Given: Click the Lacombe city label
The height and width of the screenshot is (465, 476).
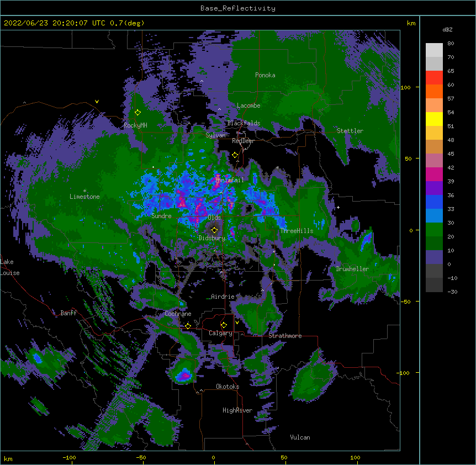Looking at the screenshot, I should pyautogui.click(x=248, y=105).
